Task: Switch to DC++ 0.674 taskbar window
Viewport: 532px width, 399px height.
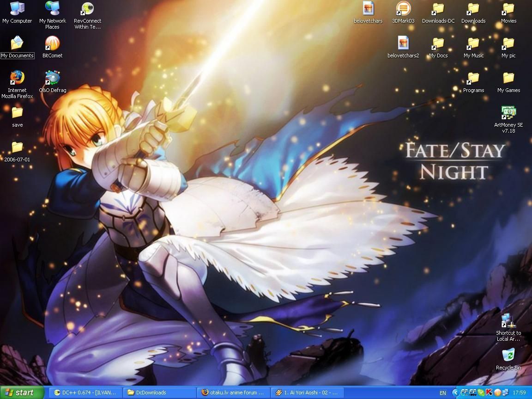Action: tap(85, 393)
